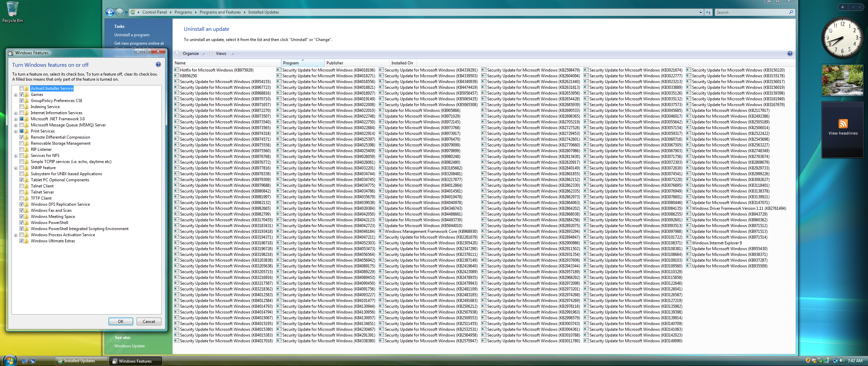Screen dimensions: 868x366
Task: Click the folder icon beside Windows PowerShell
Action: (27, 223)
